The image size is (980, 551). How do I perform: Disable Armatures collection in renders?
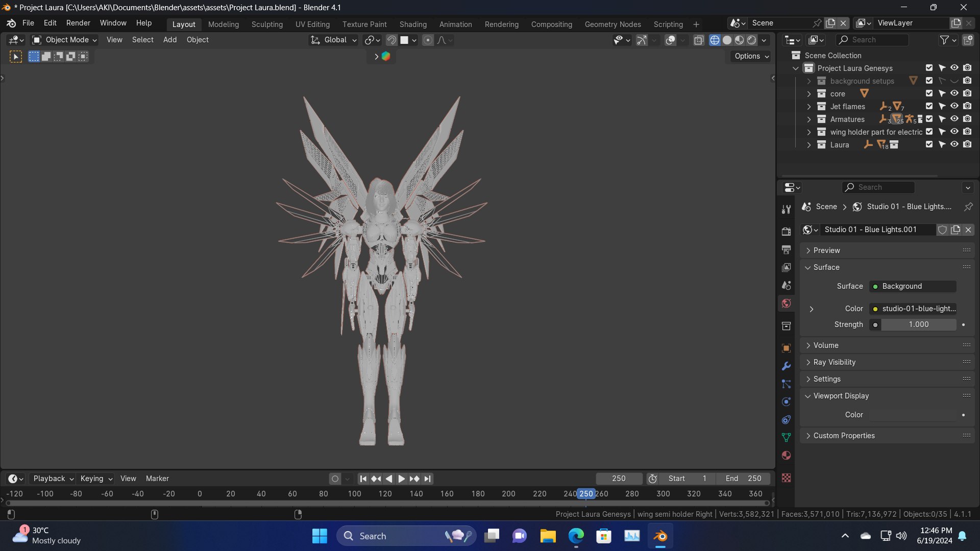pyautogui.click(x=967, y=119)
